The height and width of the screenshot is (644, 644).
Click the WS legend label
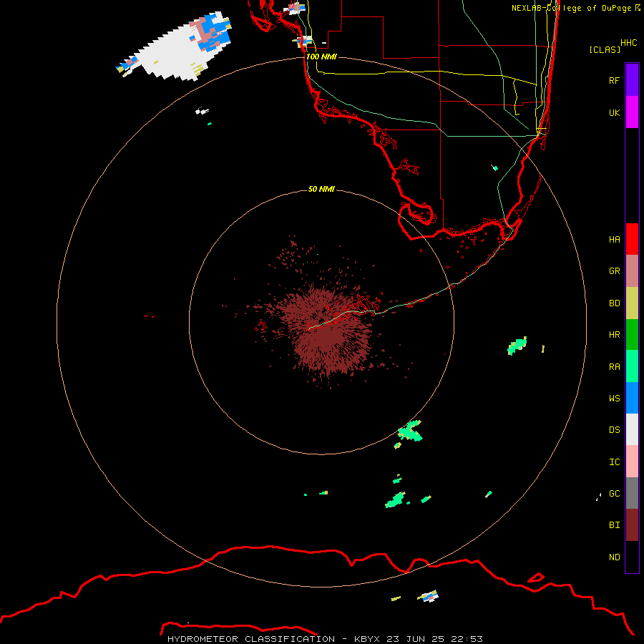point(614,398)
